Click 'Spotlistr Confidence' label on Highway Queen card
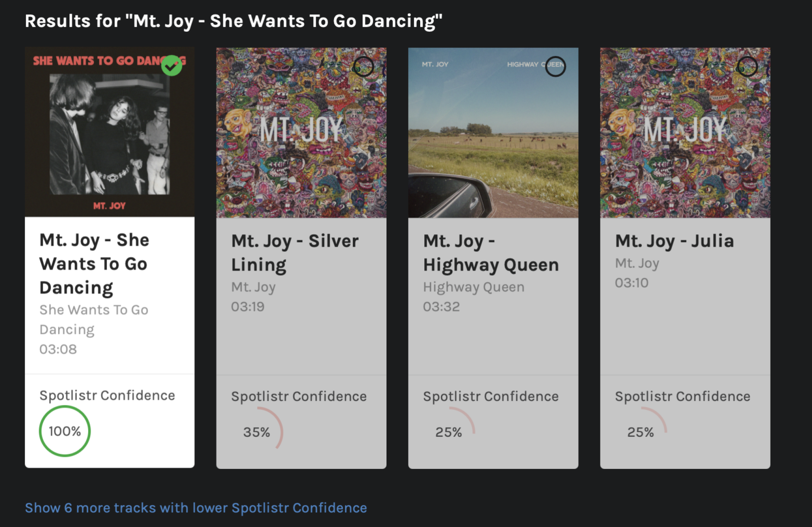The width and height of the screenshot is (812, 527). [x=491, y=396]
